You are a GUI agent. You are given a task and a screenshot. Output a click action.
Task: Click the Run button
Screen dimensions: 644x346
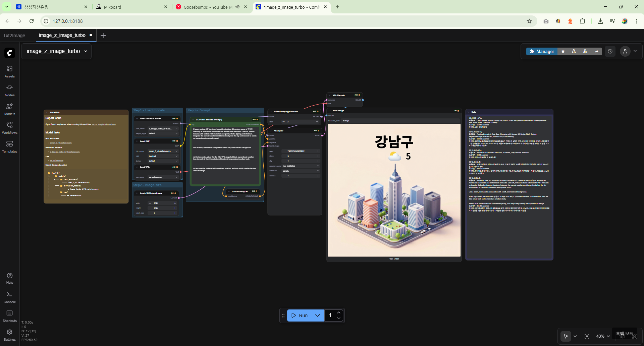300,315
